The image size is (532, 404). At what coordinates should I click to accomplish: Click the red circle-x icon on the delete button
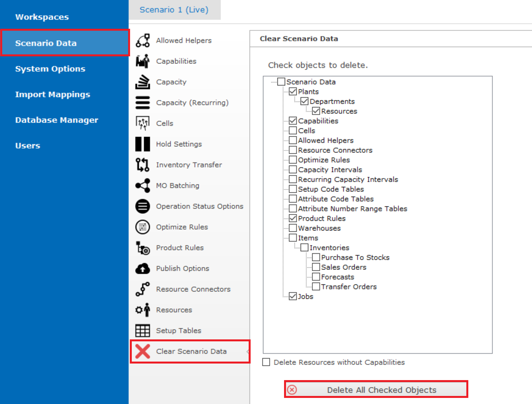pos(292,390)
